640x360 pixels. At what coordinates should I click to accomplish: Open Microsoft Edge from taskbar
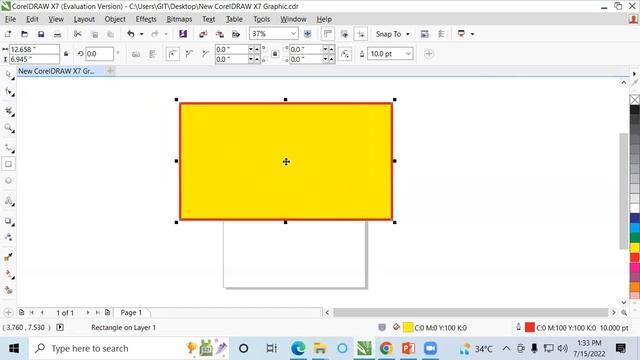(298, 349)
